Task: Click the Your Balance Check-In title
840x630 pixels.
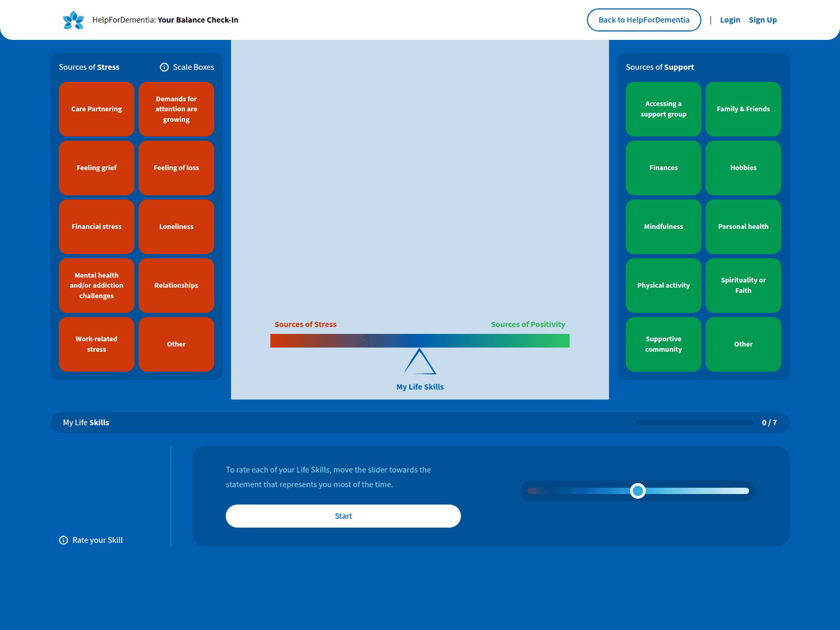Action: [x=198, y=20]
